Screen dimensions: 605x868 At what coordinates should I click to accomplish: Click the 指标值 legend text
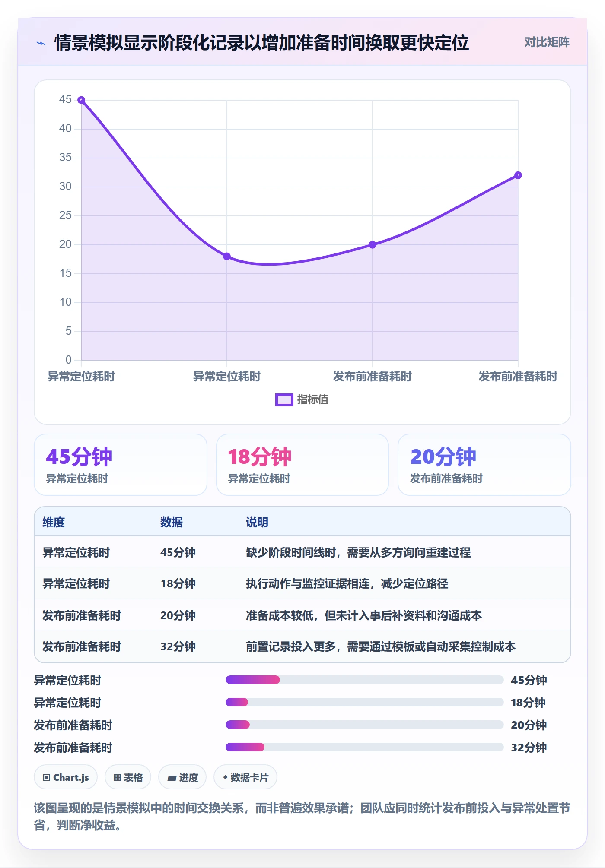pyautogui.click(x=313, y=400)
